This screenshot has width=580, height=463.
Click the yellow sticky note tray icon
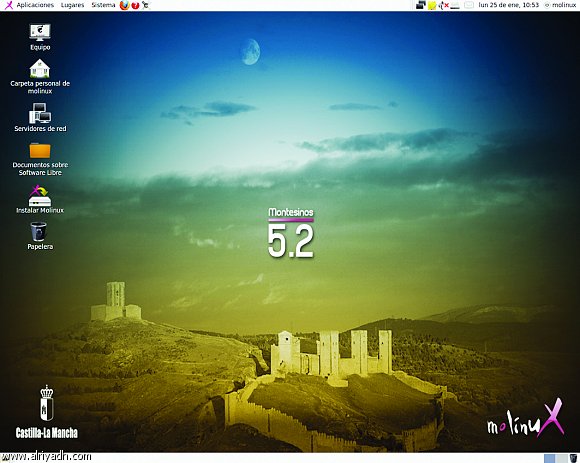tap(432, 5)
